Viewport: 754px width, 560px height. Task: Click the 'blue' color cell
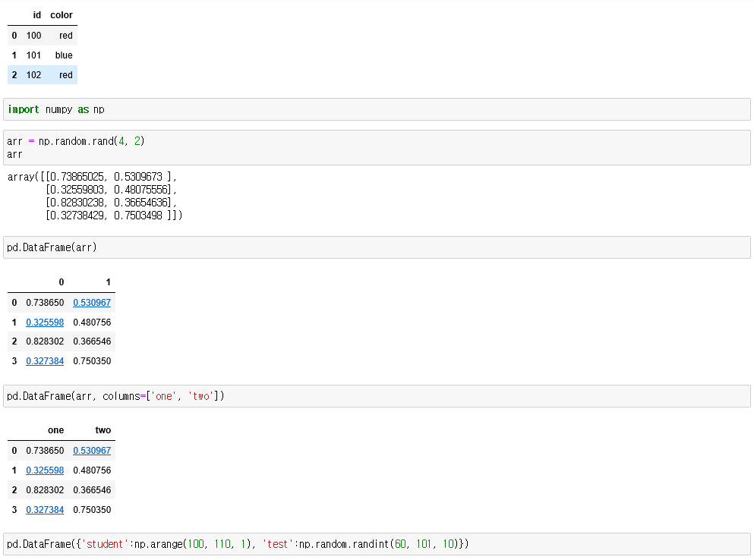click(64, 55)
